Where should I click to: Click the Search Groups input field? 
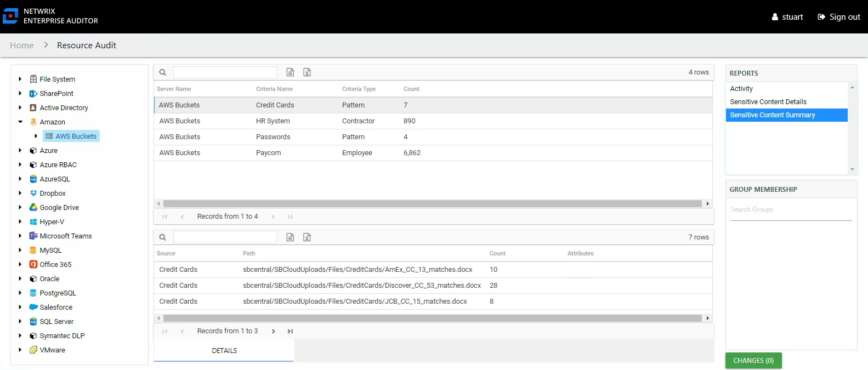click(791, 210)
